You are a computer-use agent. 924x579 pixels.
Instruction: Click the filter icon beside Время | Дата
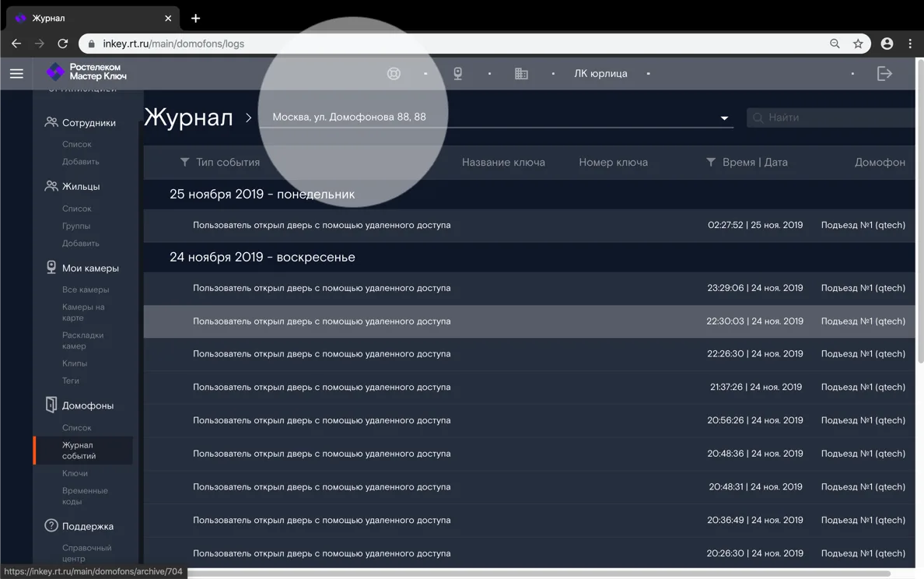tap(711, 162)
